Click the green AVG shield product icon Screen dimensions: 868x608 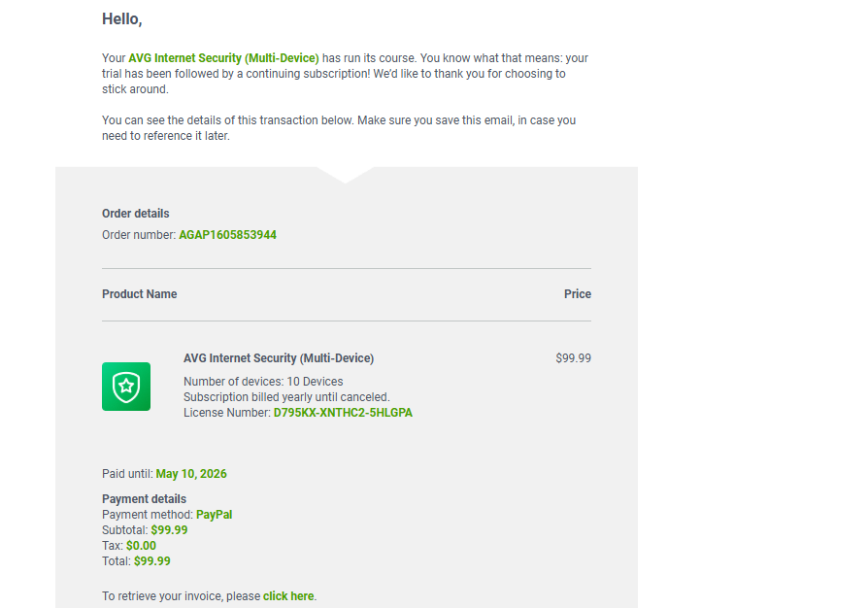point(125,387)
